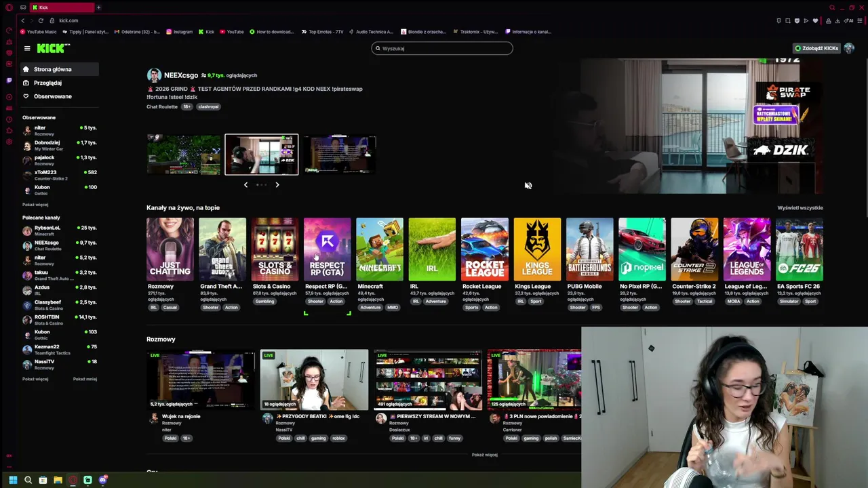Click the Wyszukaj search field
868x488 pixels.
point(442,48)
